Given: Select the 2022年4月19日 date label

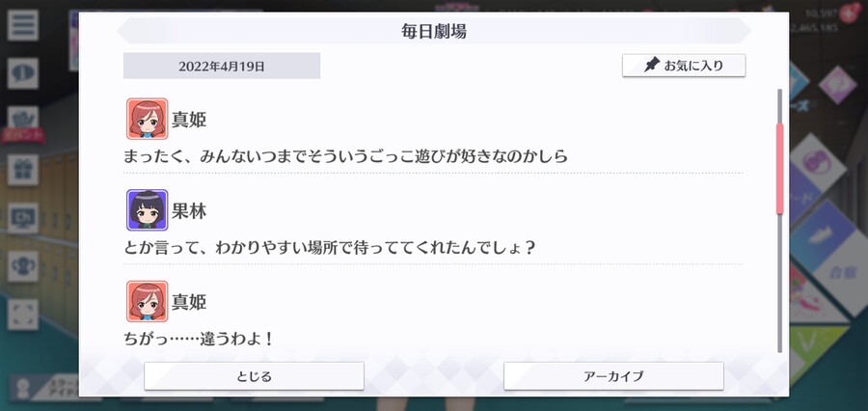Looking at the screenshot, I should (222, 66).
